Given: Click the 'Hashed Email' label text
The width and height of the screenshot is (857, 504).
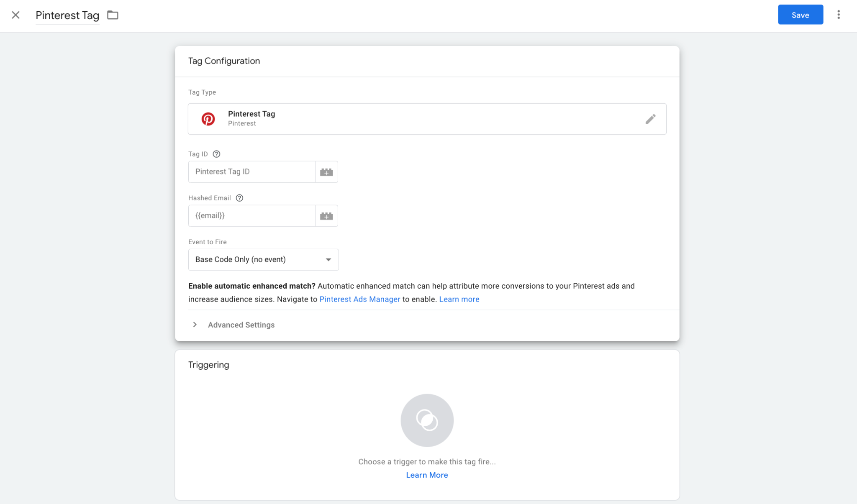Looking at the screenshot, I should [209, 198].
